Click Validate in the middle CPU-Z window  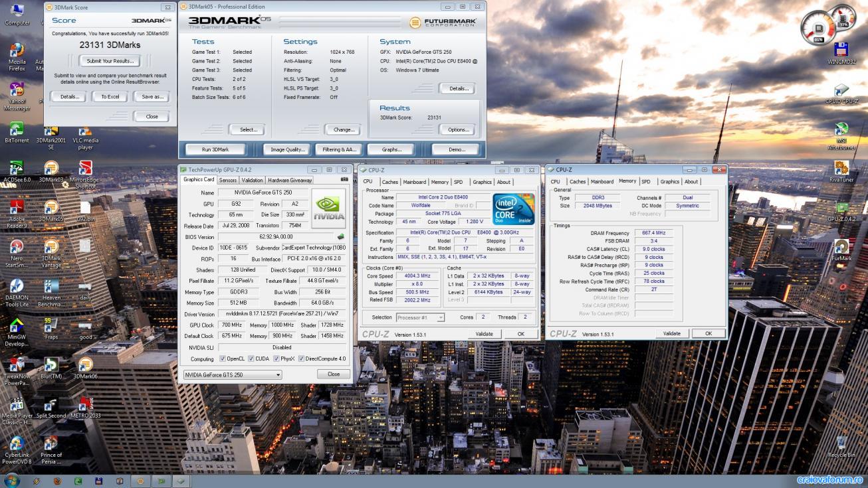(484, 334)
